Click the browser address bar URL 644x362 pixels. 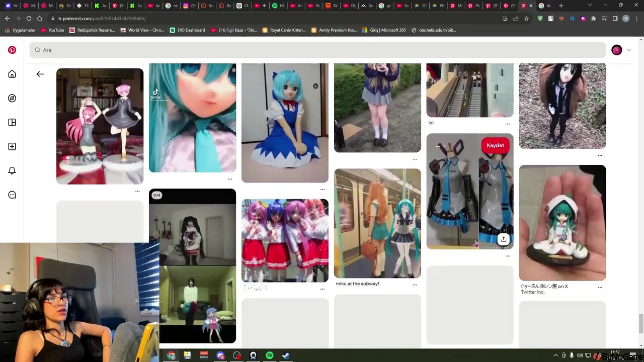[102, 19]
